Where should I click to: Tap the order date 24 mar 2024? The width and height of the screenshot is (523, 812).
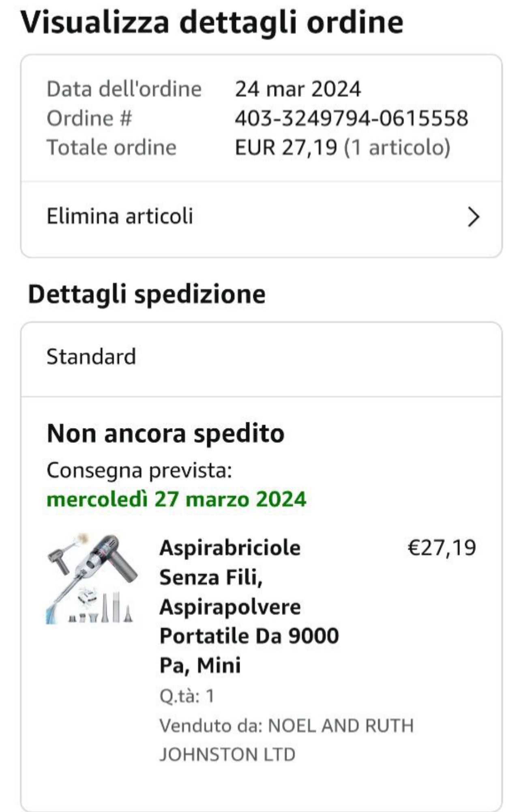298,89
